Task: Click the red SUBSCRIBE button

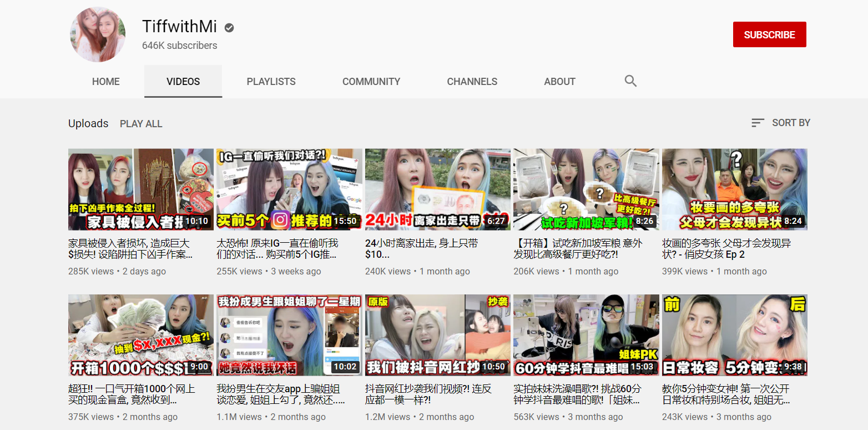Action: [x=769, y=34]
